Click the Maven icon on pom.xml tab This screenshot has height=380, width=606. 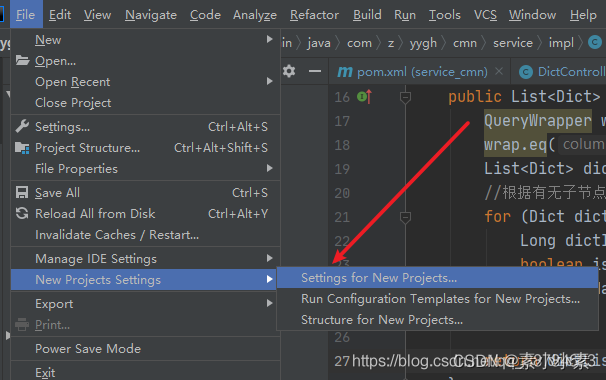click(345, 72)
